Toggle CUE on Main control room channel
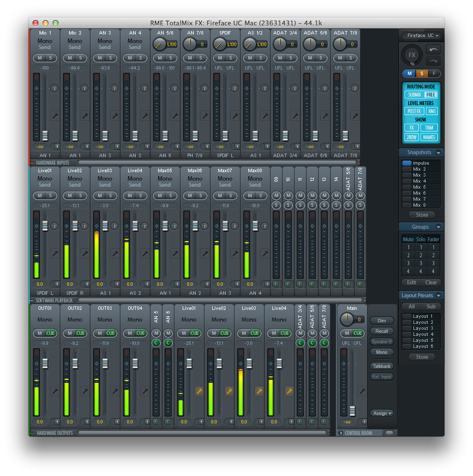The height and width of the screenshot is (476, 473). pyautogui.click(x=357, y=333)
